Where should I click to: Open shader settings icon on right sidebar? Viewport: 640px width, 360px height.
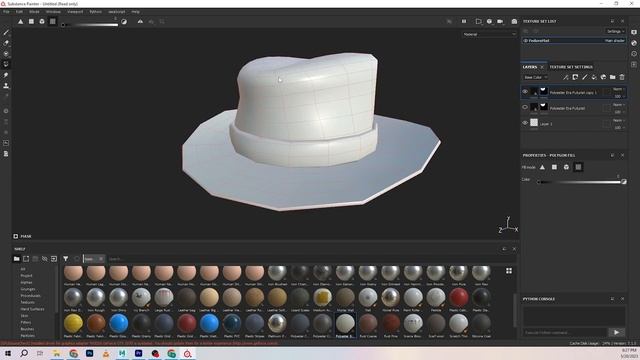coord(634,43)
